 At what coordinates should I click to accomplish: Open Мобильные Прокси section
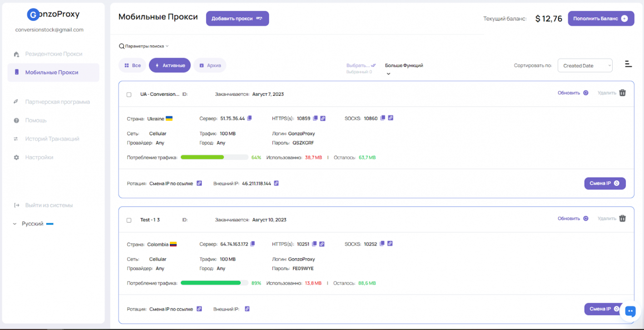point(53,72)
